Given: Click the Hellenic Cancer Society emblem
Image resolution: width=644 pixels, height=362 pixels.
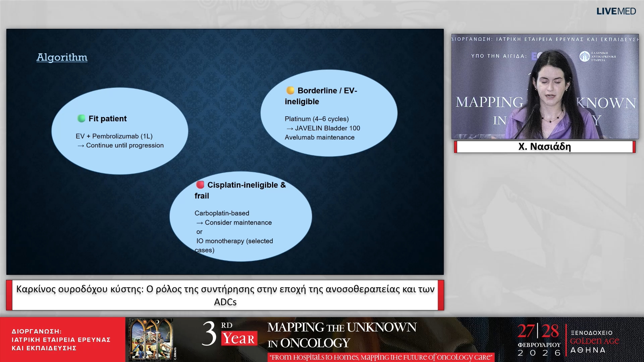Looking at the screenshot, I should (585, 56).
